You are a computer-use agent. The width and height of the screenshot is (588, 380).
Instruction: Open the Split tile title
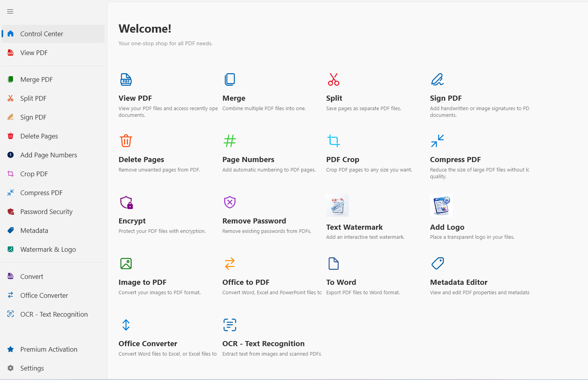pyautogui.click(x=334, y=98)
